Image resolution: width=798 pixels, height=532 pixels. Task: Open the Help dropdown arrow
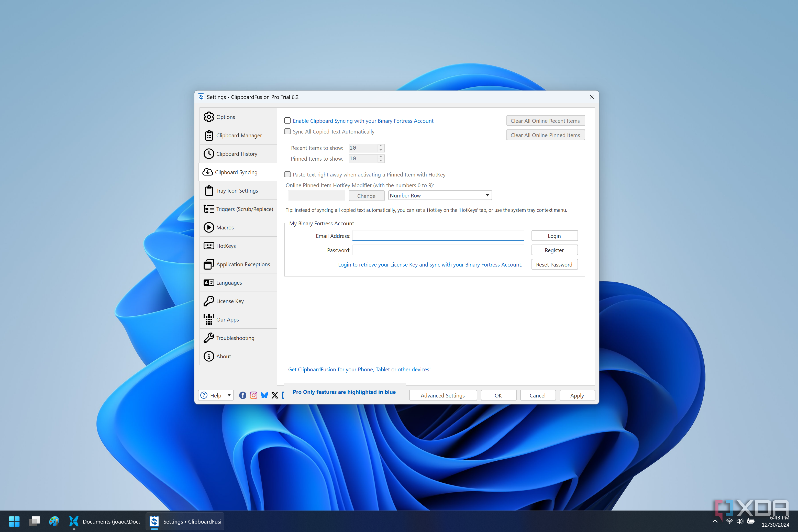(229, 395)
